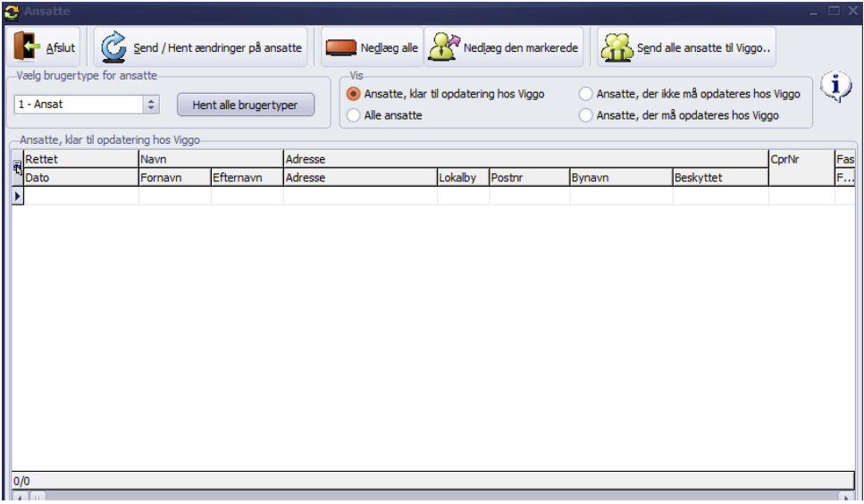
Task: Click the Afslut exit door icon
Action: click(x=27, y=46)
